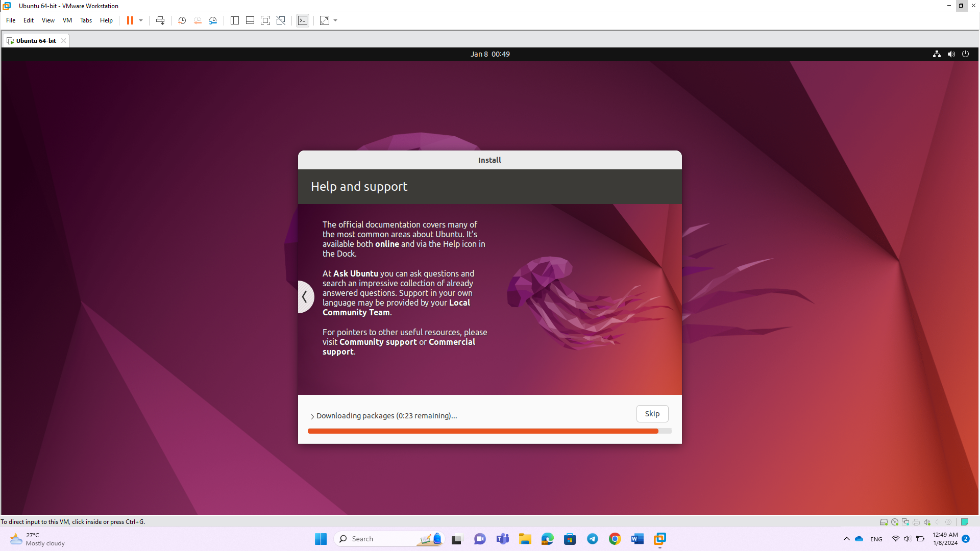Image resolution: width=980 pixels, height=551 pixels.
Task: Open the Ubuntu power menu icon
Action: (x=965, y=54)
